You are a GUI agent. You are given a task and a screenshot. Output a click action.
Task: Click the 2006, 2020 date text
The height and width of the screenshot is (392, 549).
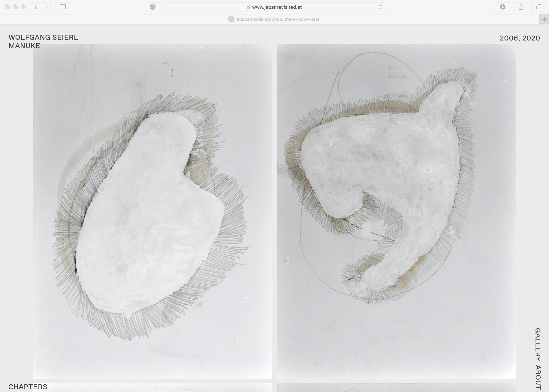click(x=520, y=38)
